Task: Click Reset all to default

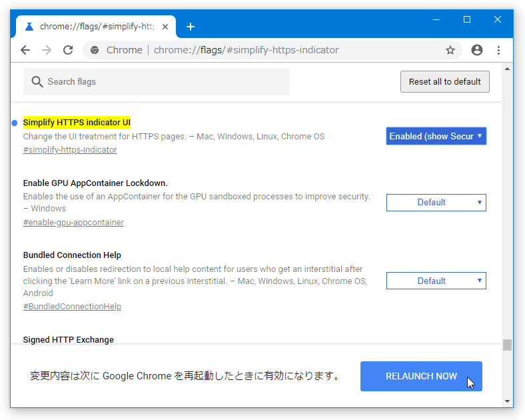Action: tap(444, 82)
